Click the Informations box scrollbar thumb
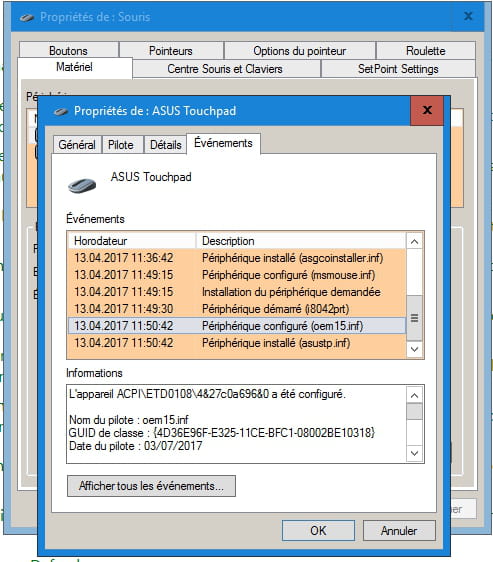 click(x=414, y=411)
